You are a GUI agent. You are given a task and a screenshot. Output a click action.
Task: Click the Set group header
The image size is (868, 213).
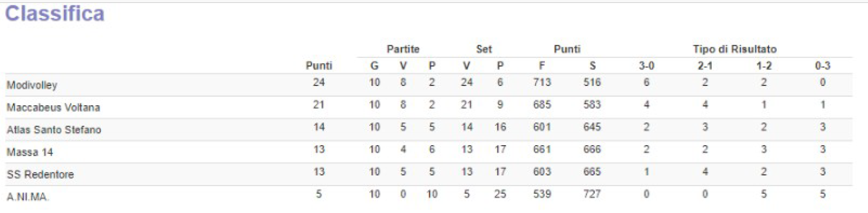pyautogui.click(x=484, y=49)
